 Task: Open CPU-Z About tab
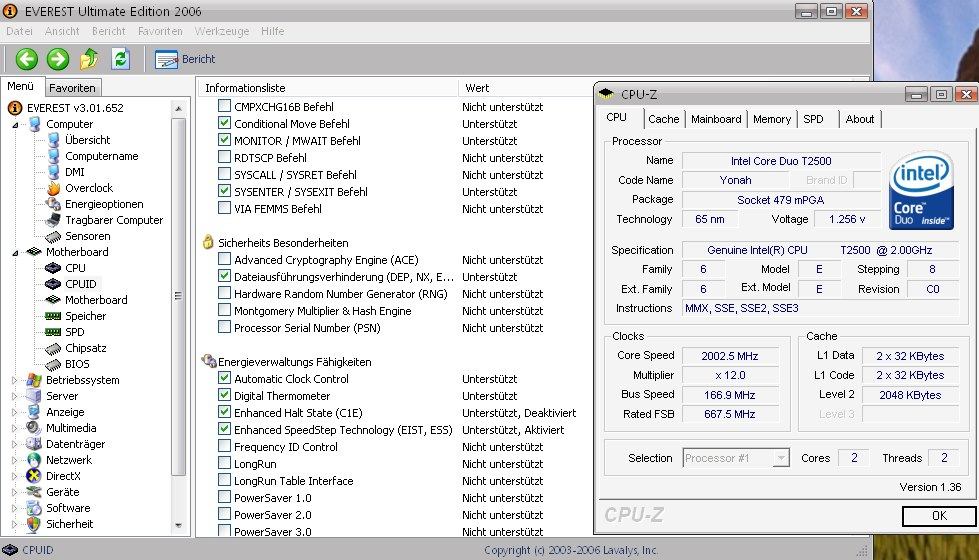click(860, 119)
